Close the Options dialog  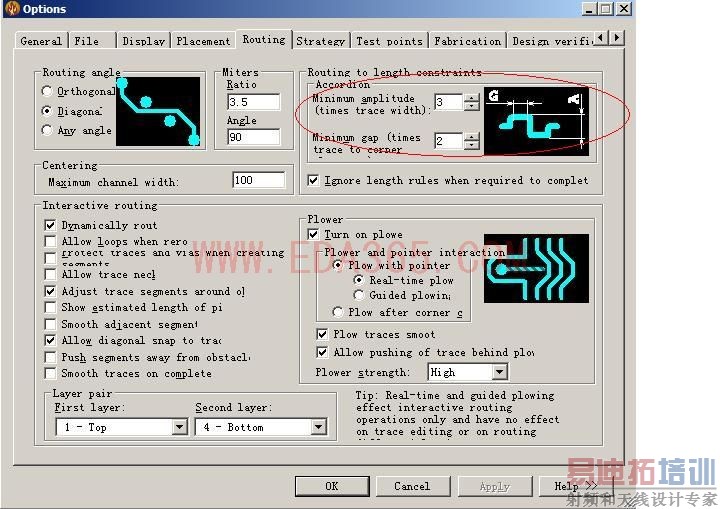(623, 8)
